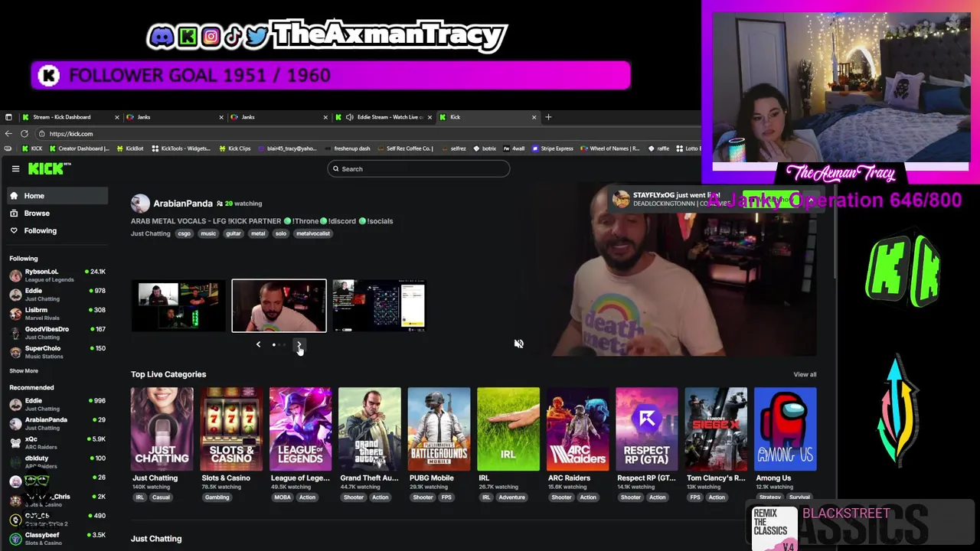This screenshot has width=980, height=551.
Task: Open dblduty's channel in Recommended list
Action: (x=57, y=461)
